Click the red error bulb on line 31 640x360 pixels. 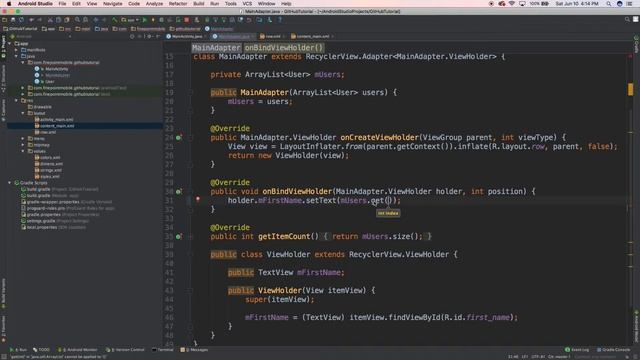198,200
